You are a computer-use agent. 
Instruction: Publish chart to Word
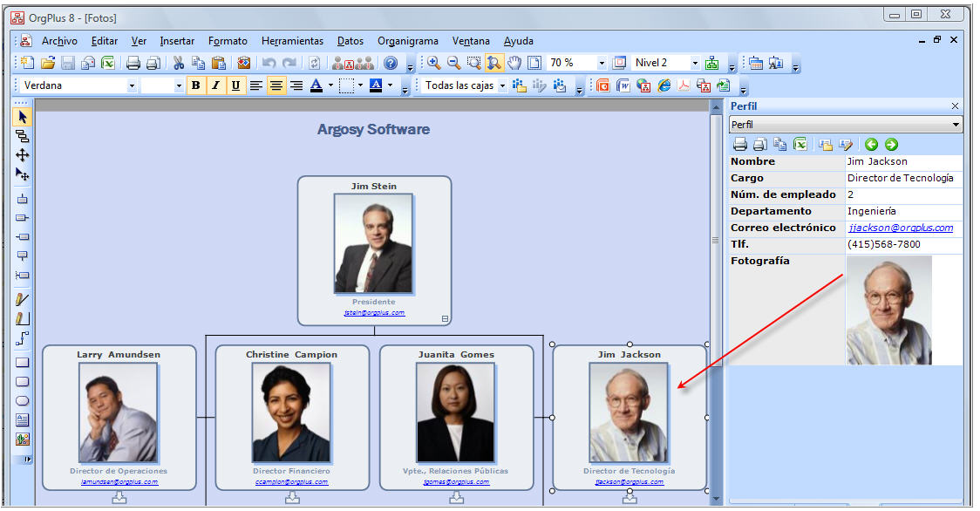[x=623, y=85]
